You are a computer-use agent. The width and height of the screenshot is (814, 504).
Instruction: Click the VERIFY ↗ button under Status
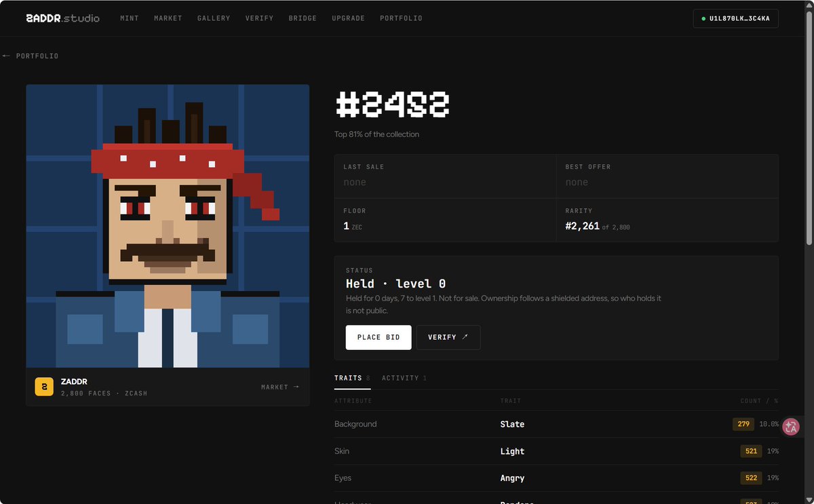(448, 337)
